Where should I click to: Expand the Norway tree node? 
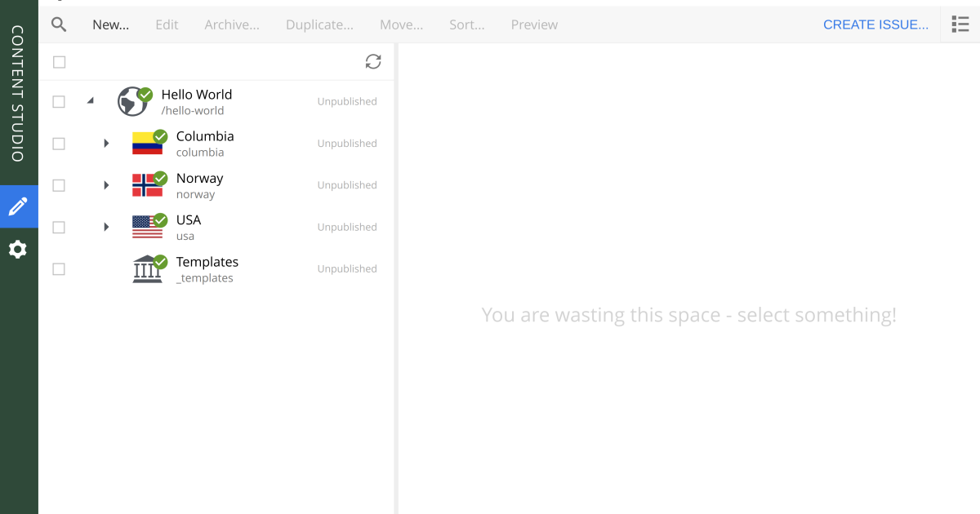105,185
